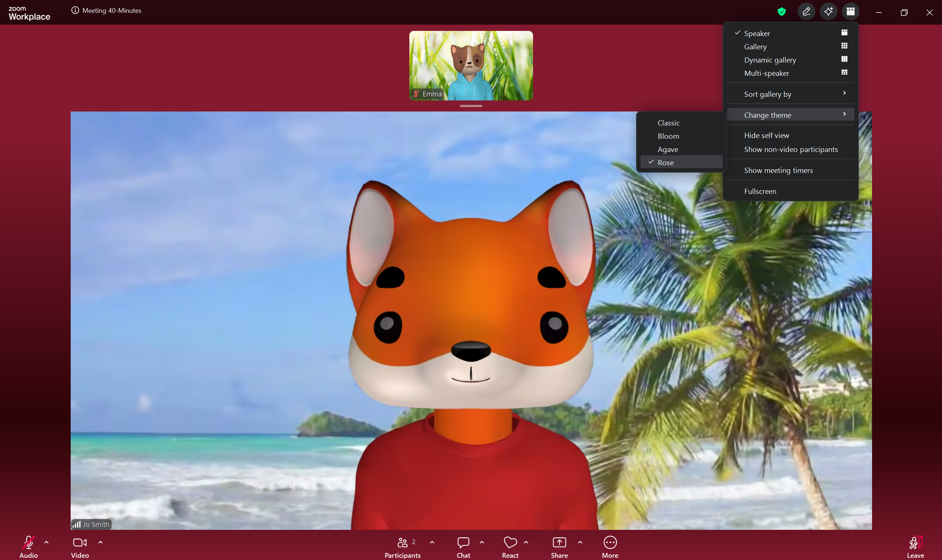Viewport: 942px width, 560px height.
Task: Click the thumbnail strip resize handle
Action: point(471,106)
